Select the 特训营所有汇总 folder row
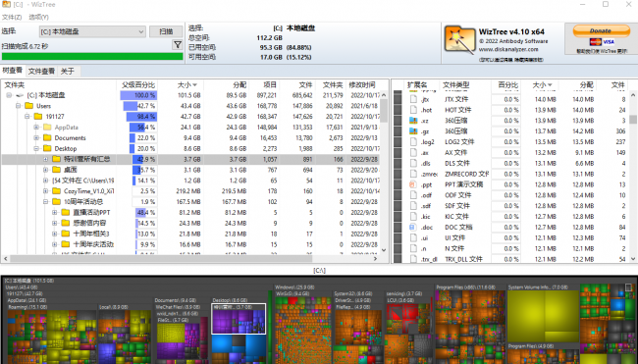Screen dimensions: 638x364 pos(191,159)
